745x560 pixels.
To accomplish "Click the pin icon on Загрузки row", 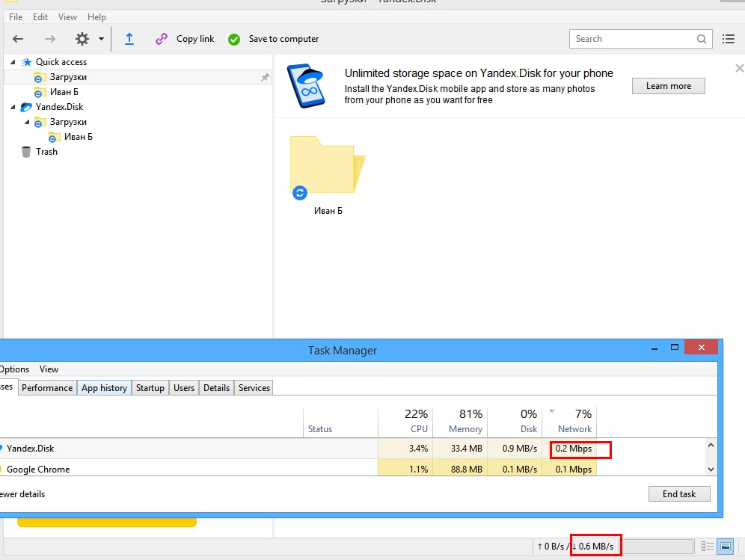I will coord(265,77).
